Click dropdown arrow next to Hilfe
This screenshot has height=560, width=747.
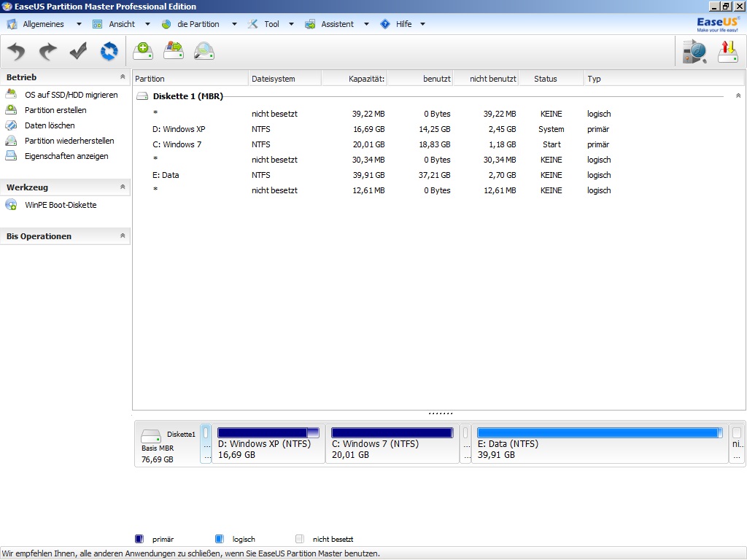[422, 24]
